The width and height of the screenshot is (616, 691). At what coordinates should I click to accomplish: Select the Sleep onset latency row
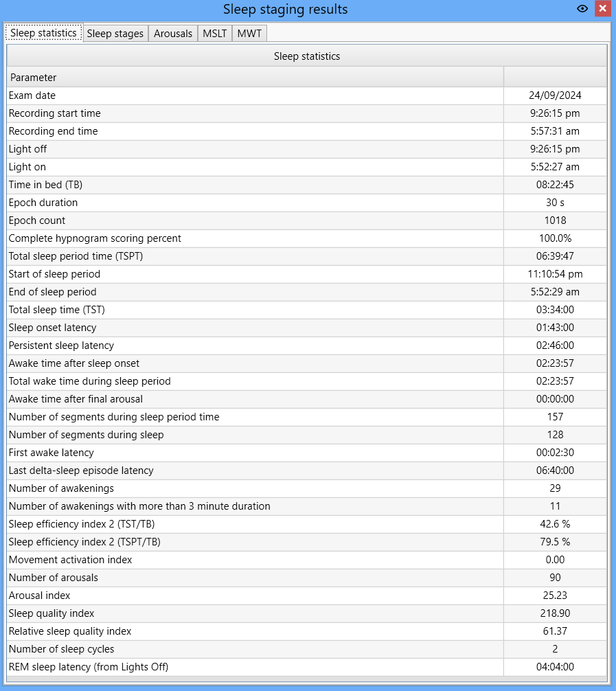307,328
